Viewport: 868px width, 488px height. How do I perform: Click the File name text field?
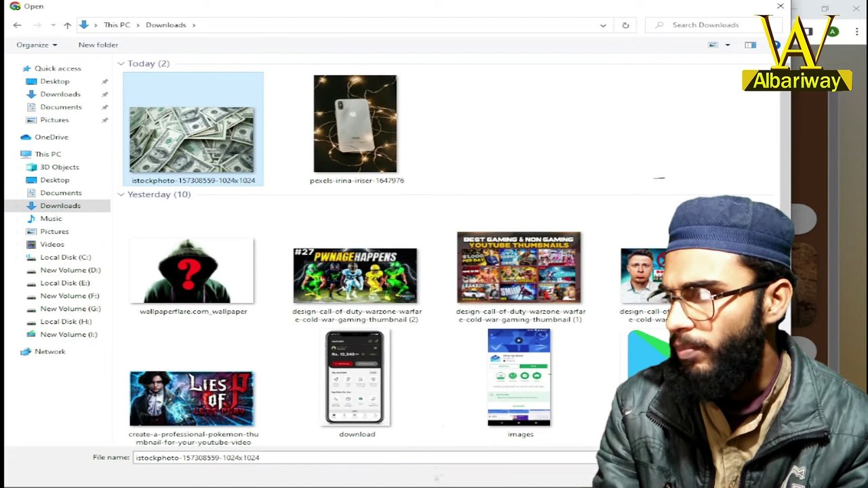tap(366, 457)
